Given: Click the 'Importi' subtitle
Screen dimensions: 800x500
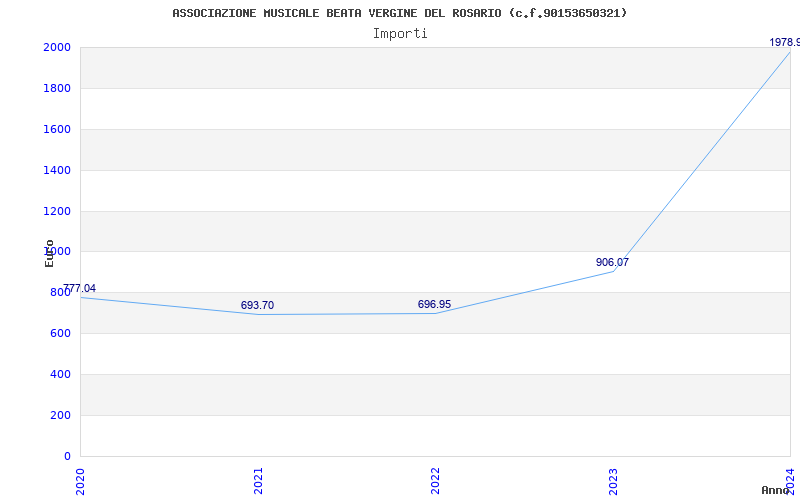Looking at the screenshot, I should tap(400, 34).
